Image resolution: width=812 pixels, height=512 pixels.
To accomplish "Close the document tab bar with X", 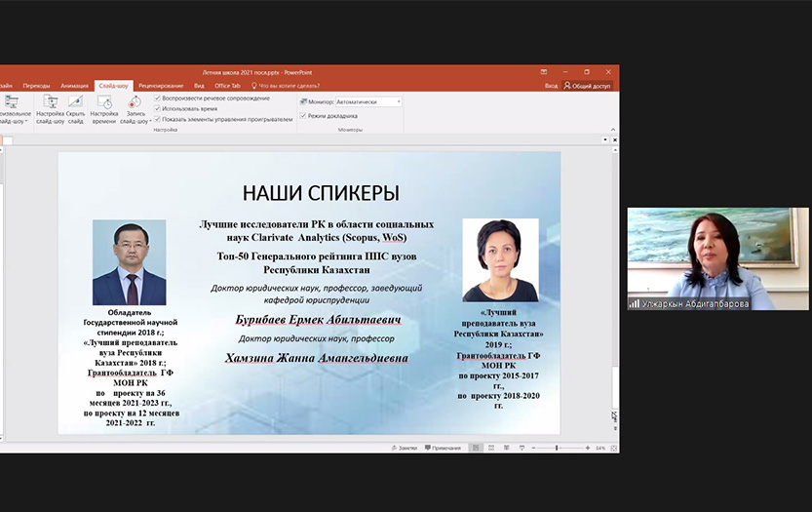I will pos(615,139).
